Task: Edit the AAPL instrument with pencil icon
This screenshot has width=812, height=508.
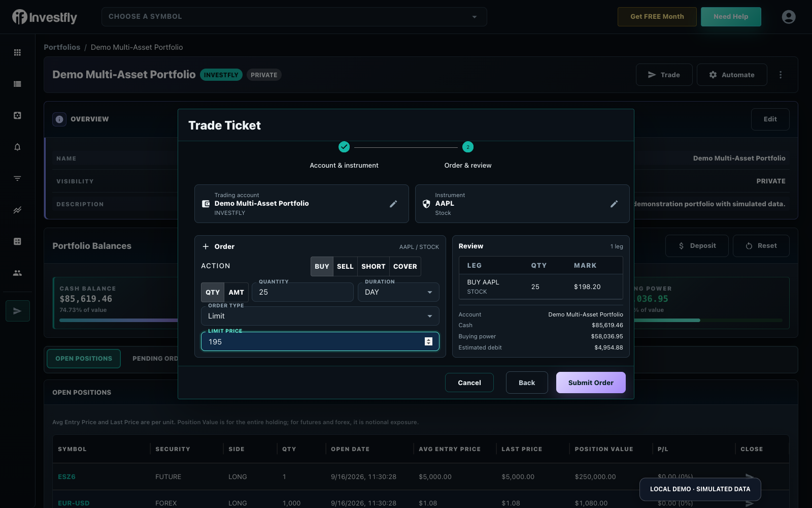Action: pos(614,204)
